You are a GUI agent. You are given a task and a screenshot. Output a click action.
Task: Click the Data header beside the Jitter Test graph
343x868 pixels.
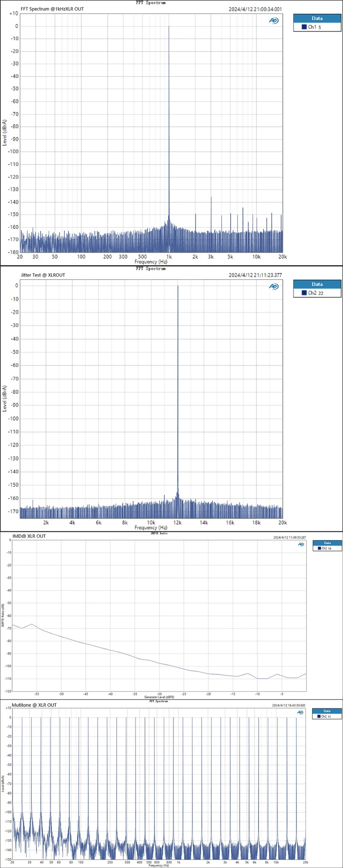point(317,284)
